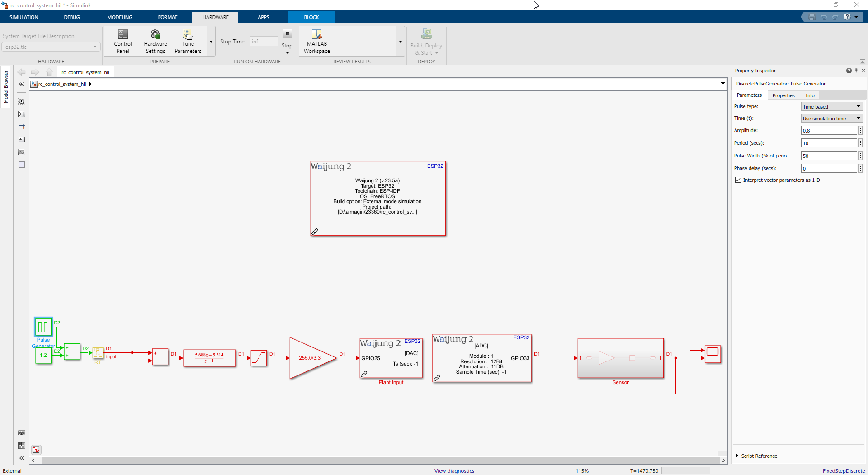Select the Pulse Generator block

click(x=43, y=327)
